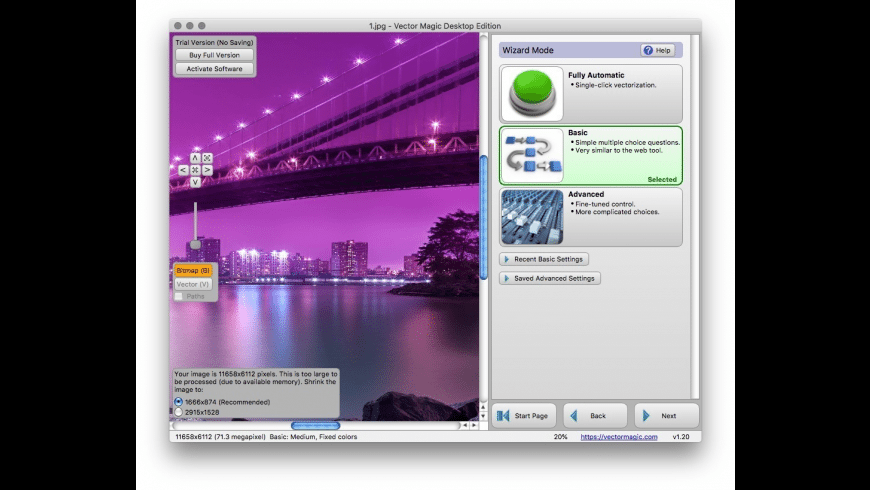Click the pan right arrow button
870x490 pixels.
(x=207, y=170)
